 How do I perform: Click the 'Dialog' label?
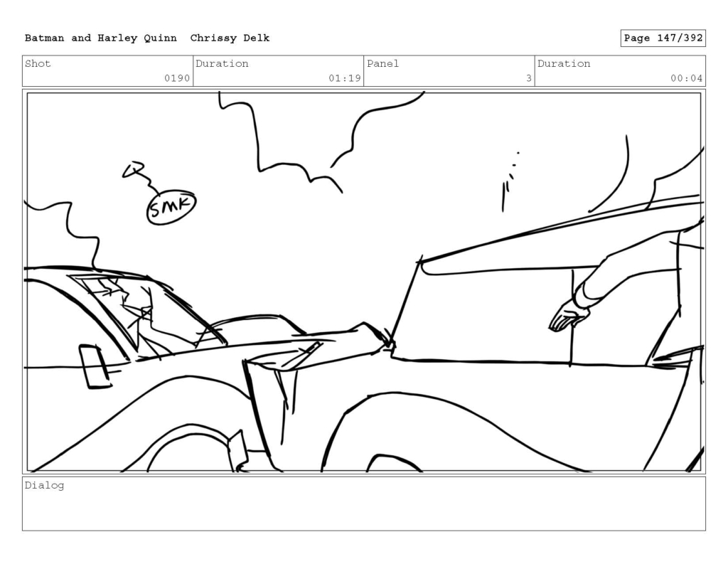(x=45, y=486)
